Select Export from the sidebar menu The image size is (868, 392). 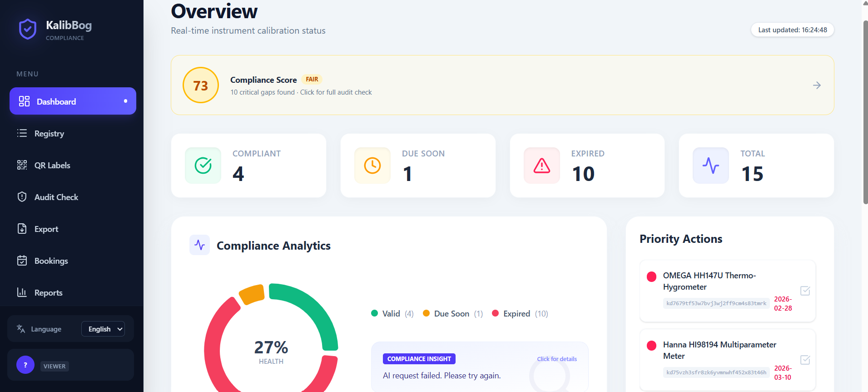73,229
